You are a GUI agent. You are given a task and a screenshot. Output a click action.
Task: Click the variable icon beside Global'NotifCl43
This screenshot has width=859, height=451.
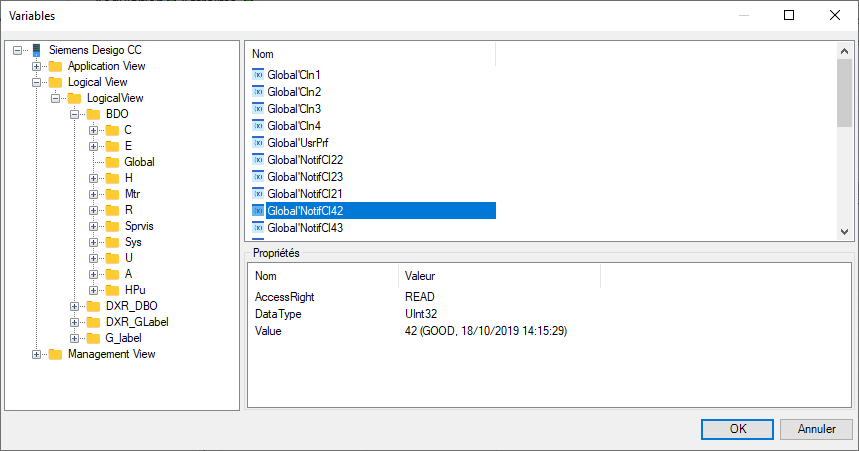pos(258,228)
